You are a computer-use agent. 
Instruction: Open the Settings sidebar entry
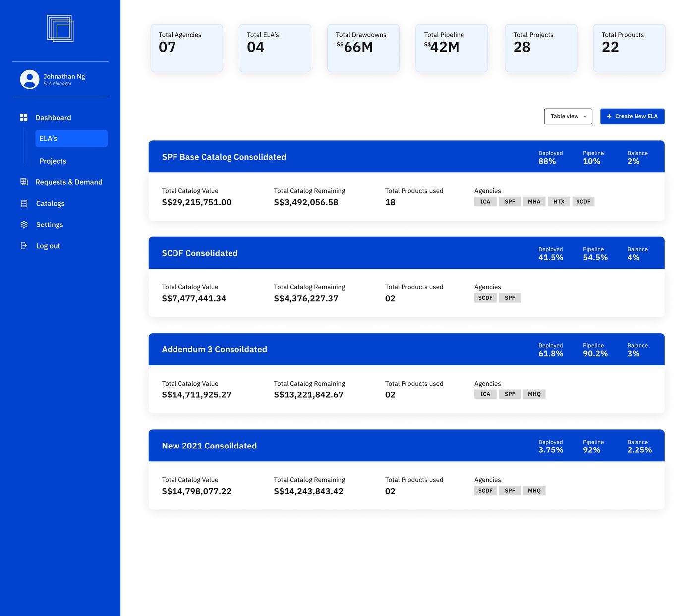50,225
